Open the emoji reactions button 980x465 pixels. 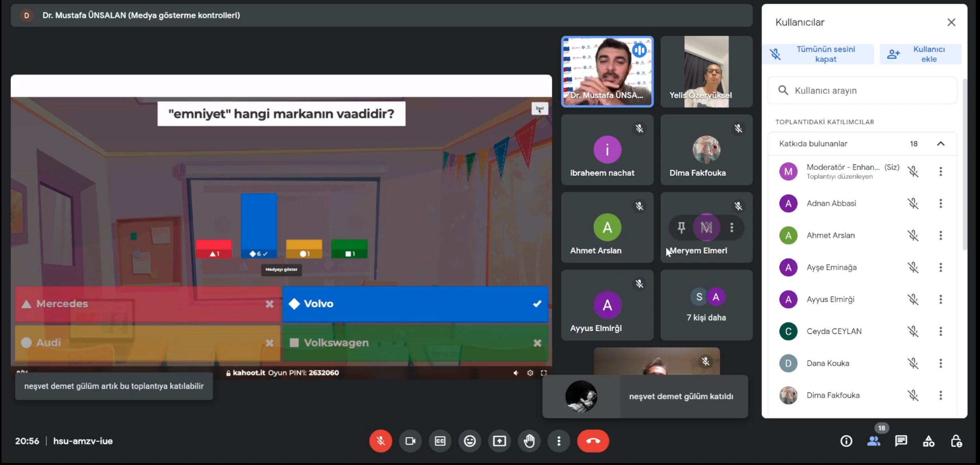[469, 441]
